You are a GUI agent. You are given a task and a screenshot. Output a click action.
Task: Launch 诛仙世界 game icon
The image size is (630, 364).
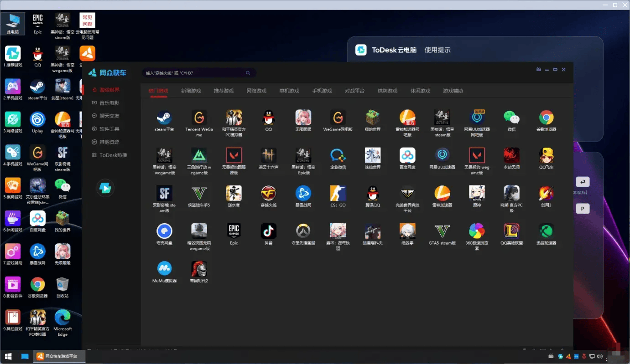372,156
